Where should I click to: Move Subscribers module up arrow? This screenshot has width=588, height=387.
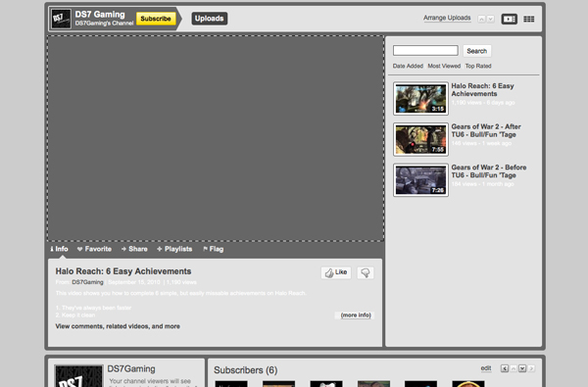tap(514, 368)
